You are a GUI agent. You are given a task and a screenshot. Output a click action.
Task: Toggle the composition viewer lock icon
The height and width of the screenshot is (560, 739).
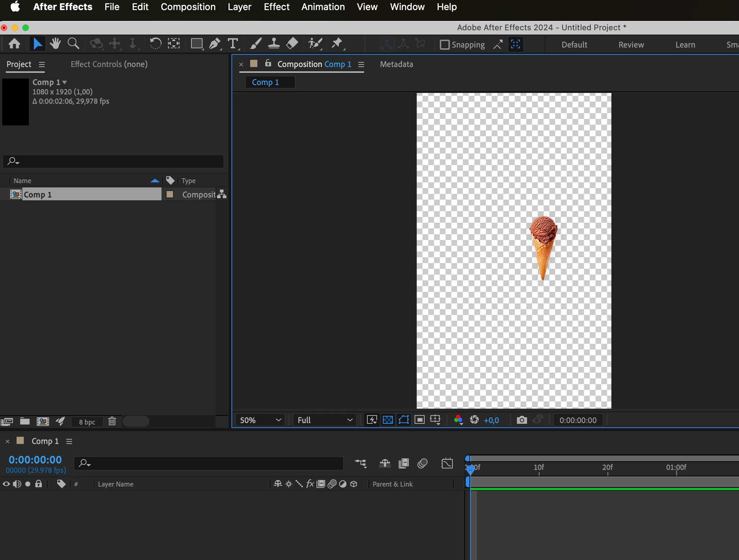click(268, 63)
